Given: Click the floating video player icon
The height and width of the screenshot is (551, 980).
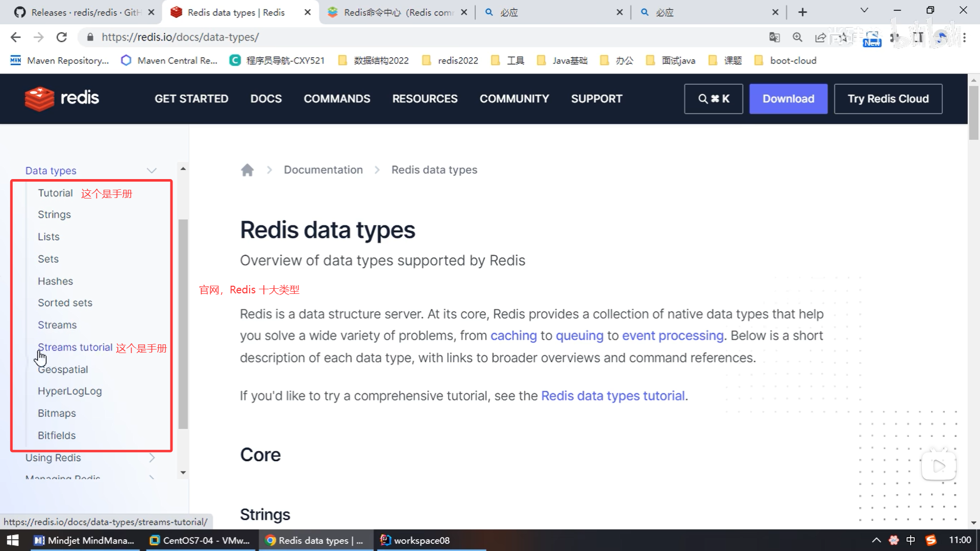Looking at the screenshot, I should point(938,465).
